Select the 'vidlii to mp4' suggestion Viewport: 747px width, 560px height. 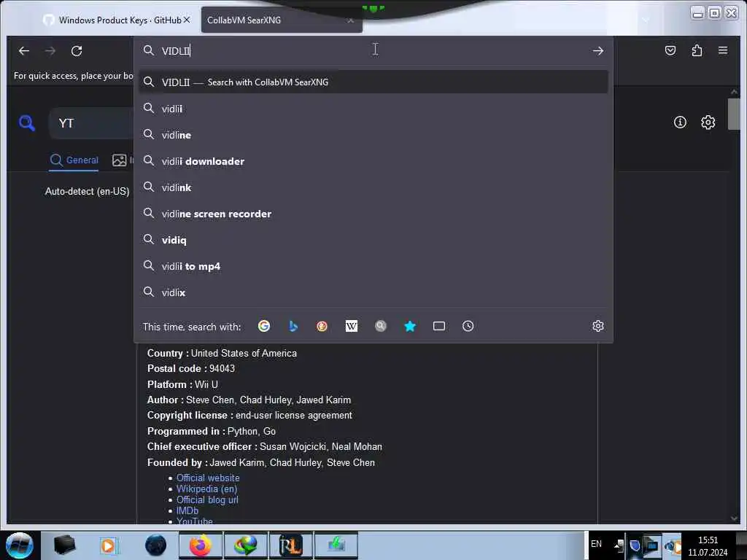(x=373, y=265)
